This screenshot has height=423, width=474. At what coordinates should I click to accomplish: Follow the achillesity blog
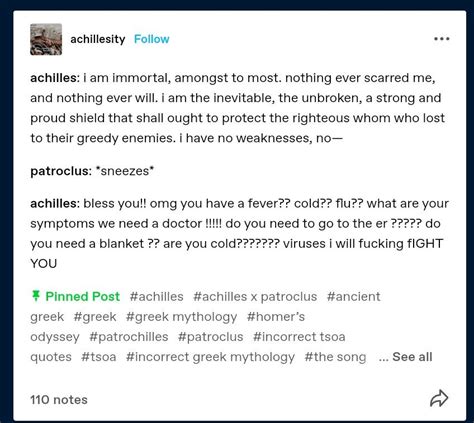point(152,39)
